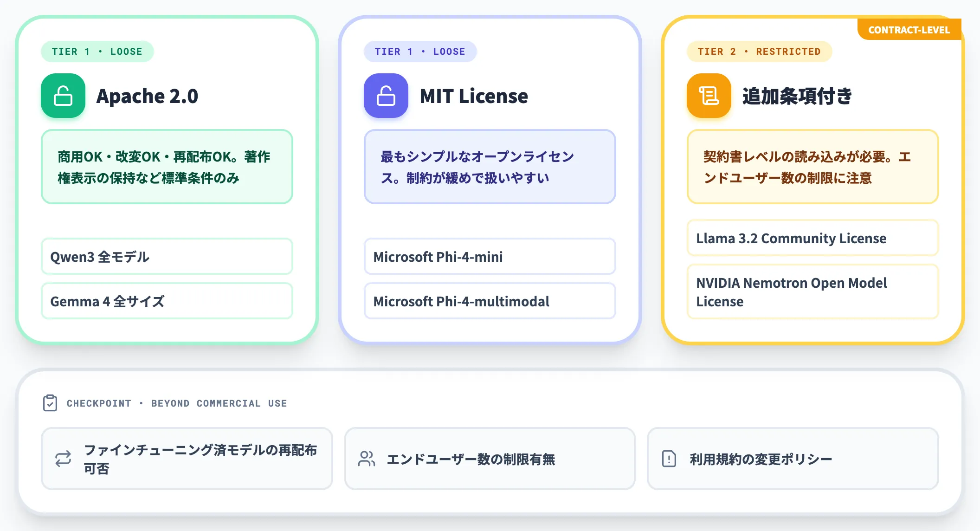Screen dimensions: 980x531
Task: Select the NVIDIA Nemotron Open Model License item
Action: coord(813,291)
